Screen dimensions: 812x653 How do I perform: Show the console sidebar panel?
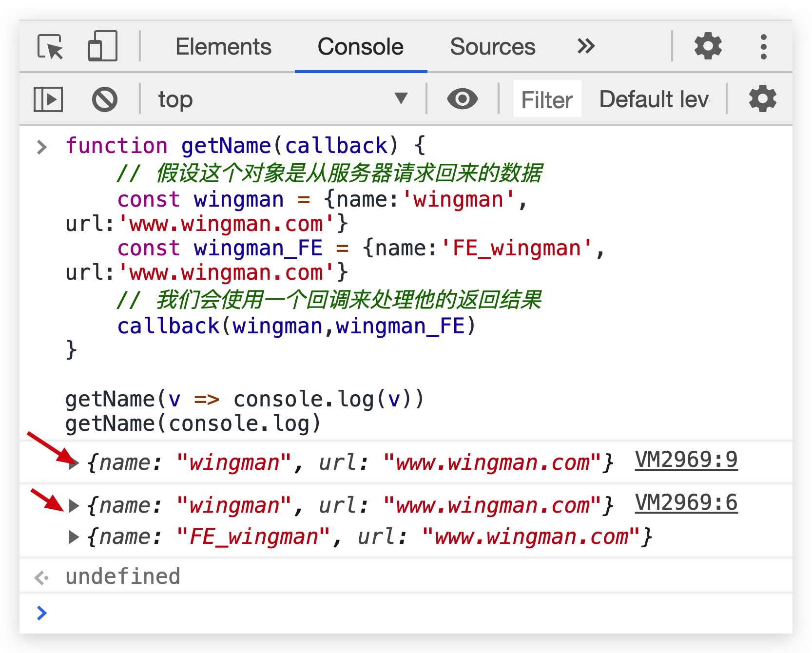48,99
